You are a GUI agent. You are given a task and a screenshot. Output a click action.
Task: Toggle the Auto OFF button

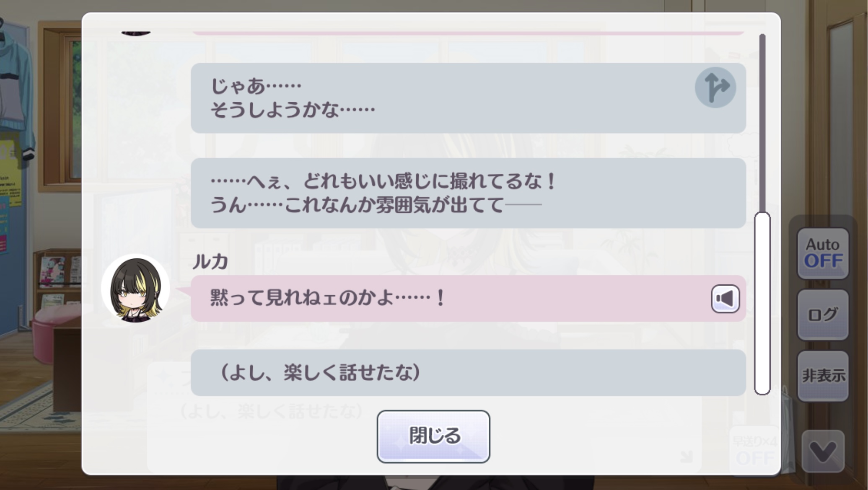[x=823, y=253]
